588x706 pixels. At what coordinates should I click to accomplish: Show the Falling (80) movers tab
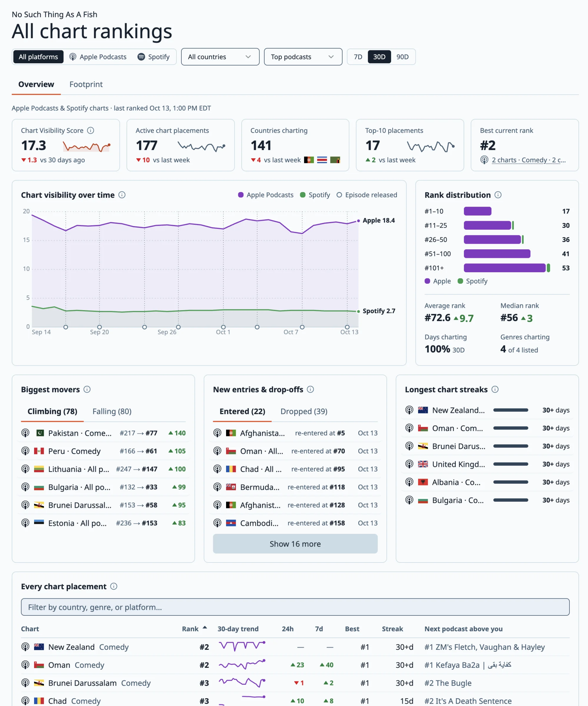[x=112, y=411]
